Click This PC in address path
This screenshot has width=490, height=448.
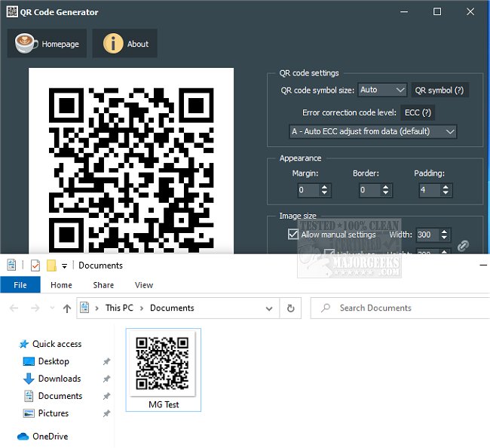[119, 308]
